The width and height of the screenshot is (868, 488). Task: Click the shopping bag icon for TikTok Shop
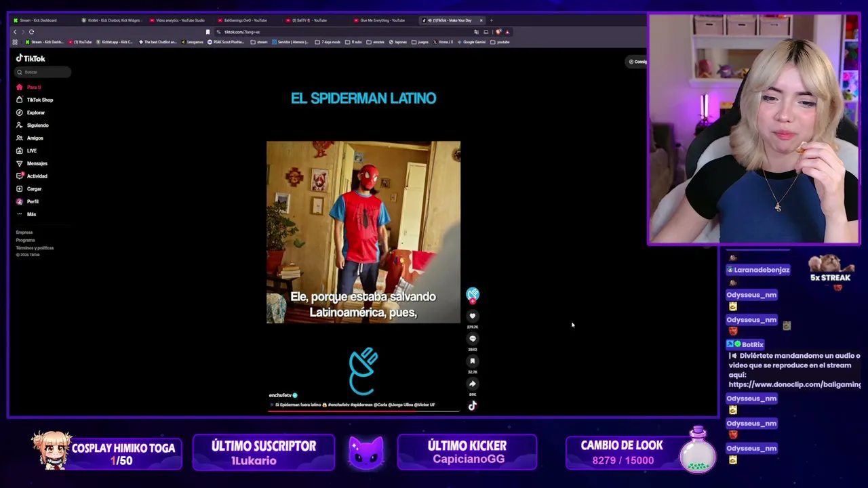pyautogui.click(x=20, y=100)
